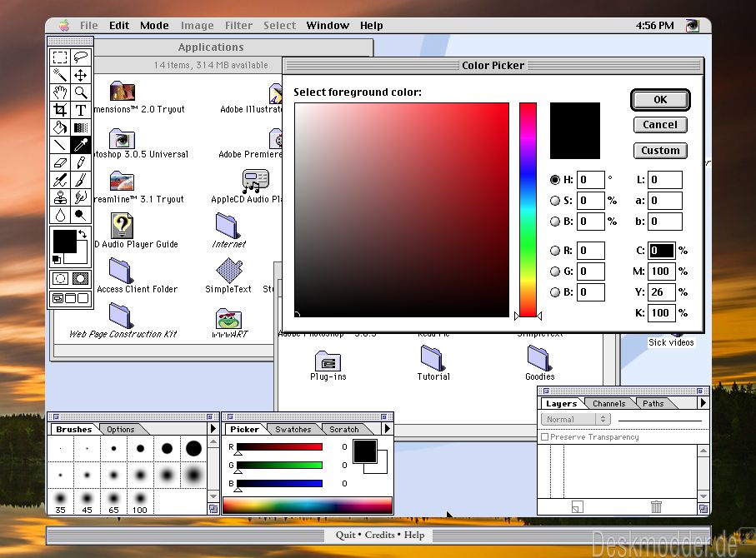Open the Apple menu
Viewport: 756px width, 558px height.
64,26
